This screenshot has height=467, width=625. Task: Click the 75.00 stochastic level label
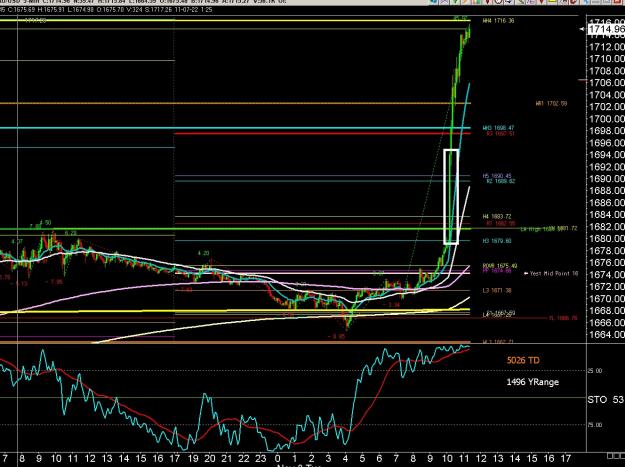click(595, 425)
